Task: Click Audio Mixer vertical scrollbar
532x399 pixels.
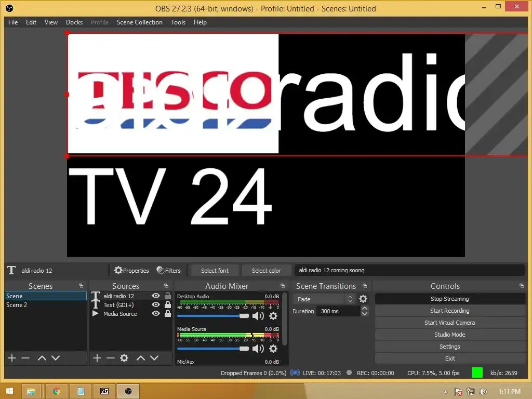Action: 285,319
